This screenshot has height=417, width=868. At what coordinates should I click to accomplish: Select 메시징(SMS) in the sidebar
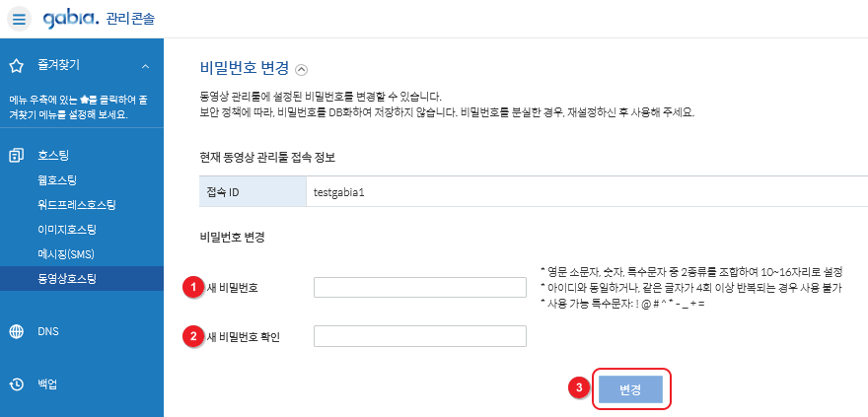click(66, 254)
